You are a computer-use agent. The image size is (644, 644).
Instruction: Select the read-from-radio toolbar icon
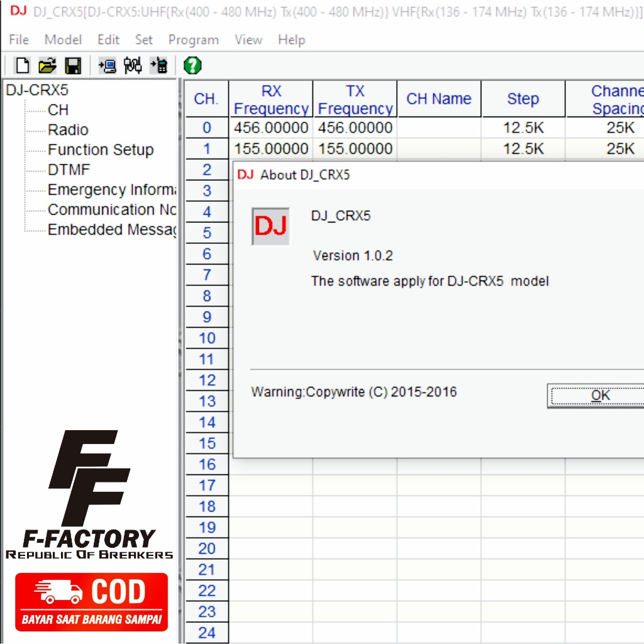tap(107, 66)
